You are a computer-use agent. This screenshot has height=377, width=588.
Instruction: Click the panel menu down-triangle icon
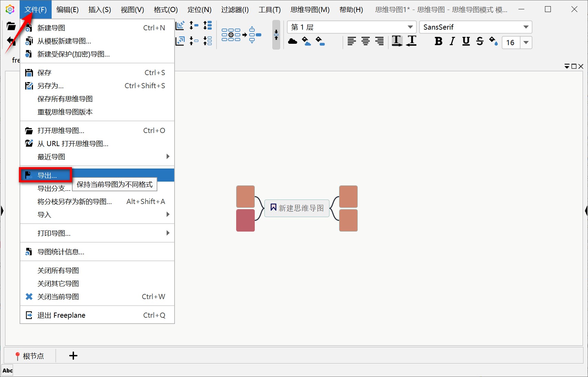tap(567, 66)
